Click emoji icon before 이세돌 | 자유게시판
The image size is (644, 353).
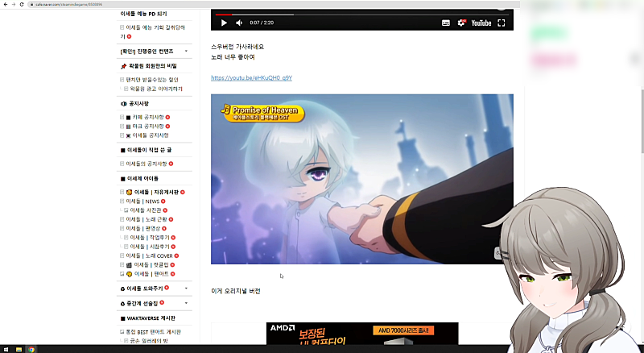(x=129, y=192)
